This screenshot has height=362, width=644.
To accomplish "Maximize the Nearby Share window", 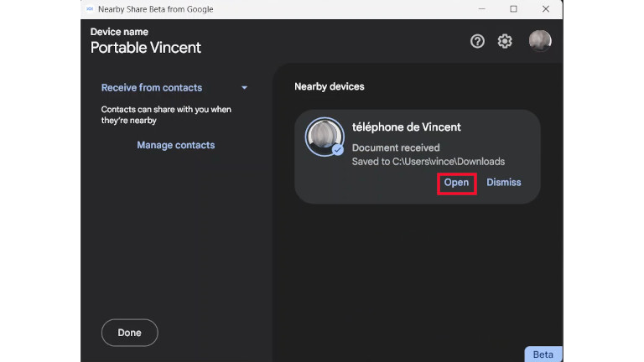I will (x=513, y=9).
